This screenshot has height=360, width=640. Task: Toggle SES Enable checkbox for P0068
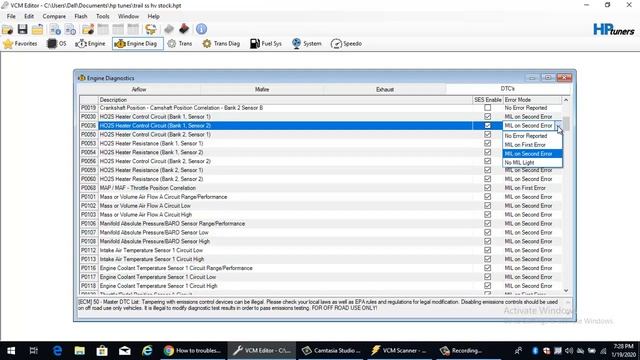tap(487, 188)
